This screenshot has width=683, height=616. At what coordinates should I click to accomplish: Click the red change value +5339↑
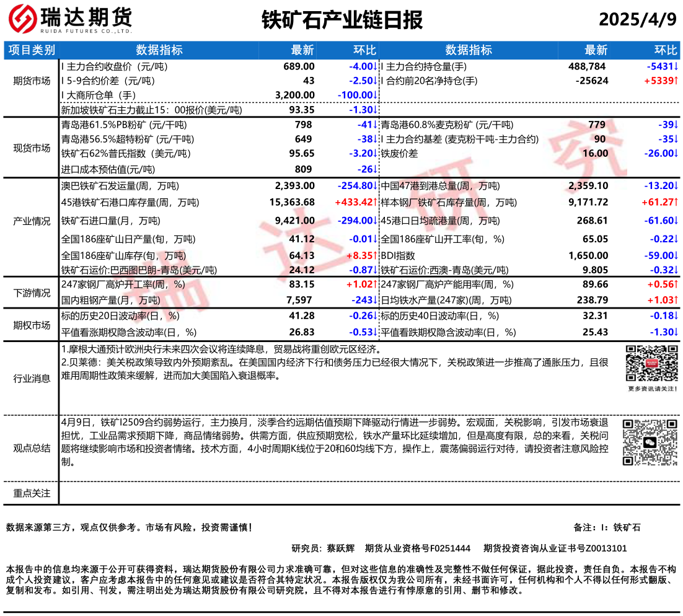pos(661,81)
